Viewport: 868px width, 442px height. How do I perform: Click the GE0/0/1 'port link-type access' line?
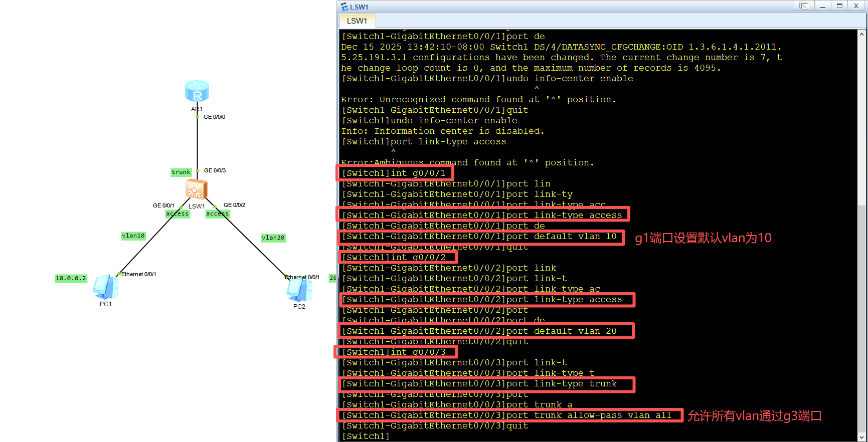(482, 215)
